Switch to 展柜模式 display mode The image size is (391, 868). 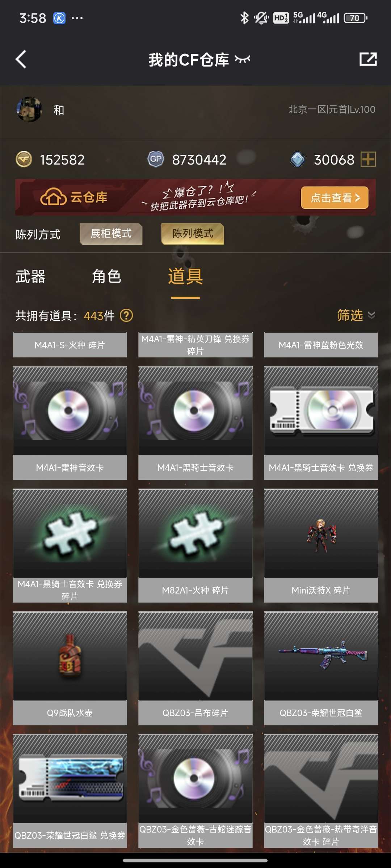111,234
